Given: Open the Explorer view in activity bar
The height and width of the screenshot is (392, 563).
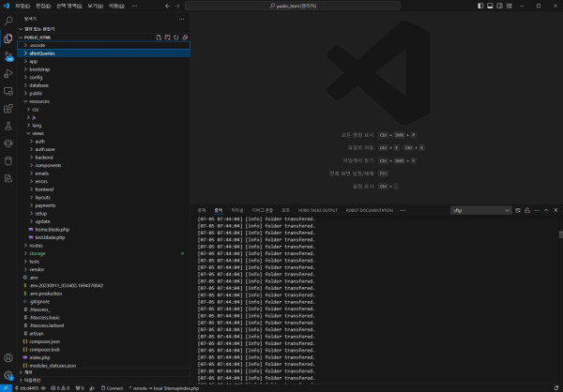Looking at the screenshot, I should (8, 38).
